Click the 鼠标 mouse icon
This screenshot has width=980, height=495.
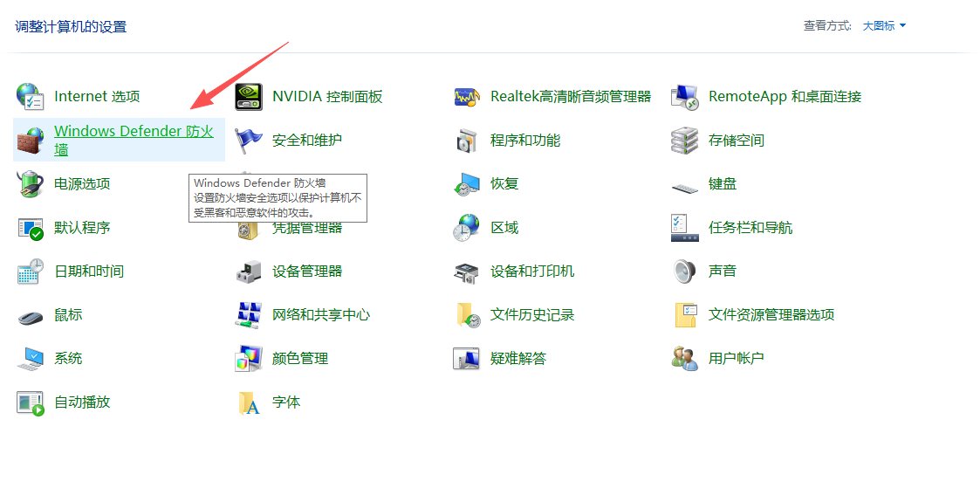pyautogui.click(x=30, y=316)
